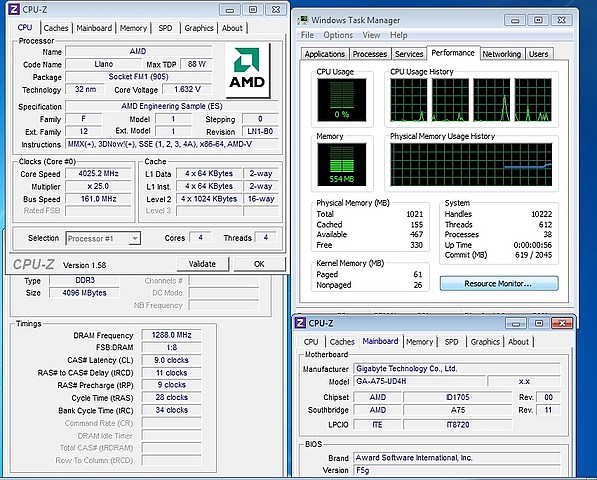Switch to Services tab in Task Manager
Image resolution: width=597 pixels, height=480 pixels.
pos(409,54)
